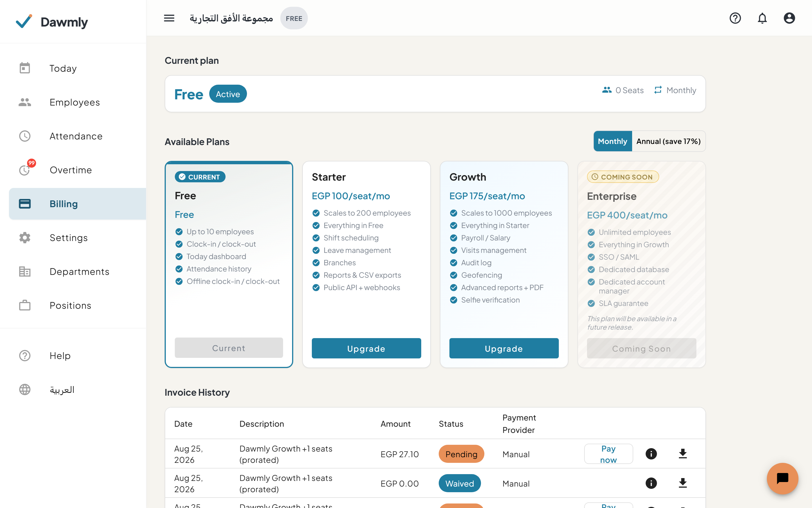Click the Overtime icon with 99 badge
Screen dimensions: 812x508
[x=26, y=168]
